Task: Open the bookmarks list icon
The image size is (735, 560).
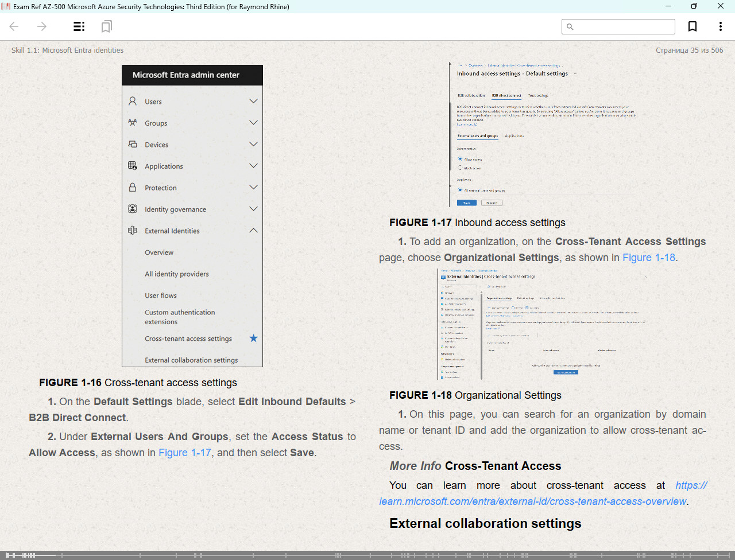Action: click(106, 26)
